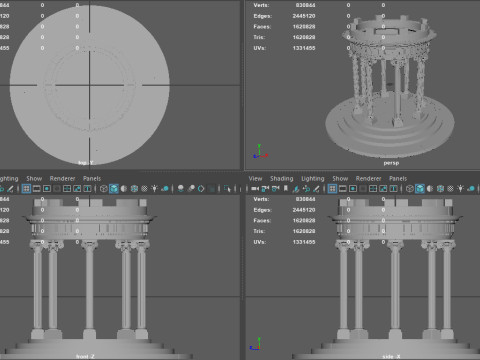Click Edges count 2445120 in perspective viewport

pos(304,16)
